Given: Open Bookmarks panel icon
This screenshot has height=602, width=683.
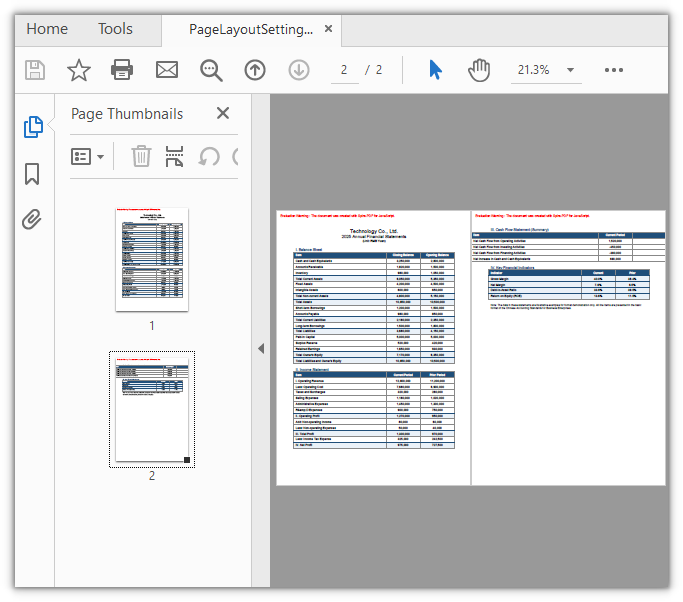Looking at the screenshot, I should [32, 174].
